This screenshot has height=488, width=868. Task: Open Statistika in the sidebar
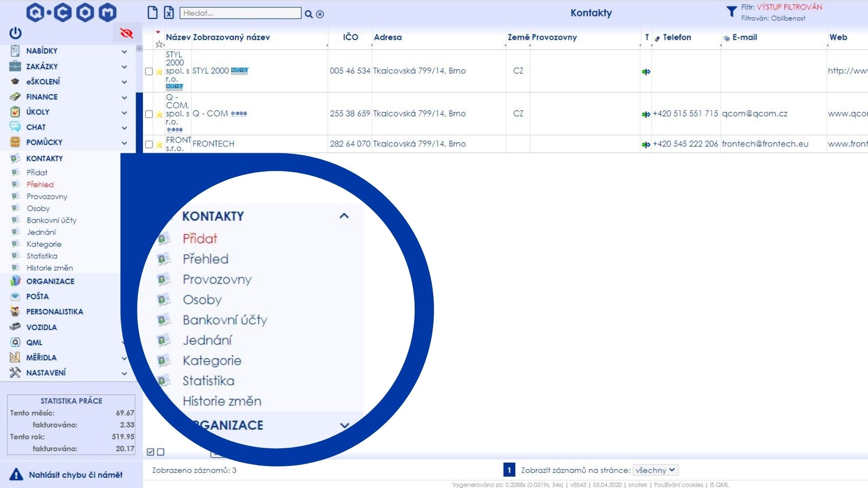42,256
